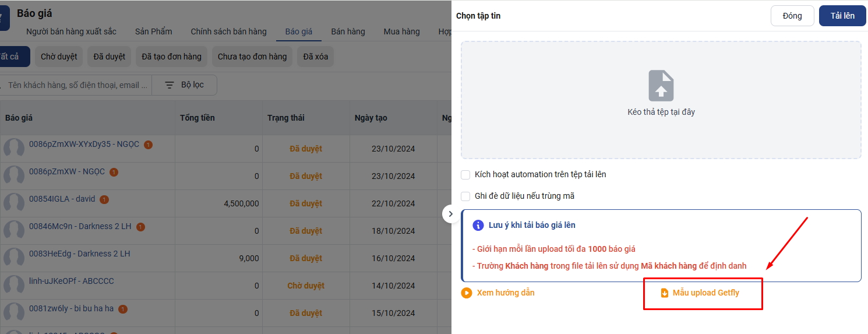Image resolution: width=868 pixels, height=334 pixels.
Task: Switch to the Bán hàng tab
Action: (x=348, y=31)
